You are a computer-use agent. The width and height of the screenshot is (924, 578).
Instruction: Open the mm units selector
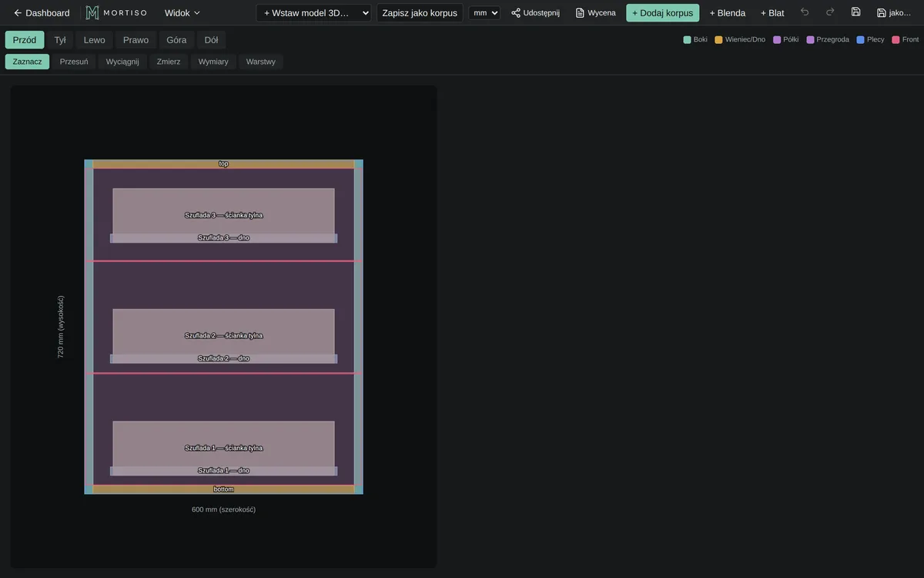pyautogui.click(x=484, y=12)
